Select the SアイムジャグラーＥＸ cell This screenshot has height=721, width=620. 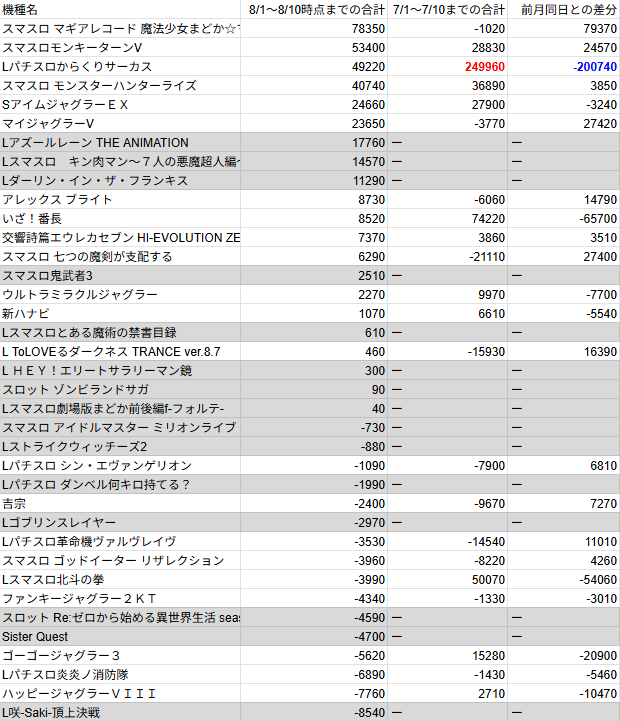(120, 104)
